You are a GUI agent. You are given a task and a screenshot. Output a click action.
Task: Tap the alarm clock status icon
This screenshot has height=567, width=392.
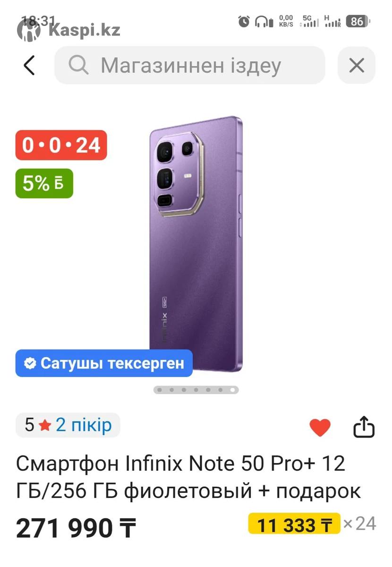244,21
